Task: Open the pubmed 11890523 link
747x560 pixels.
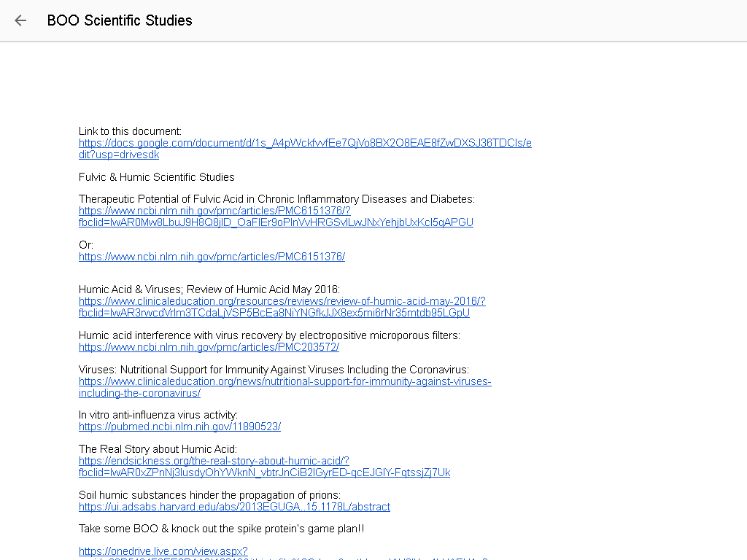Action: [x=179, y=427]
